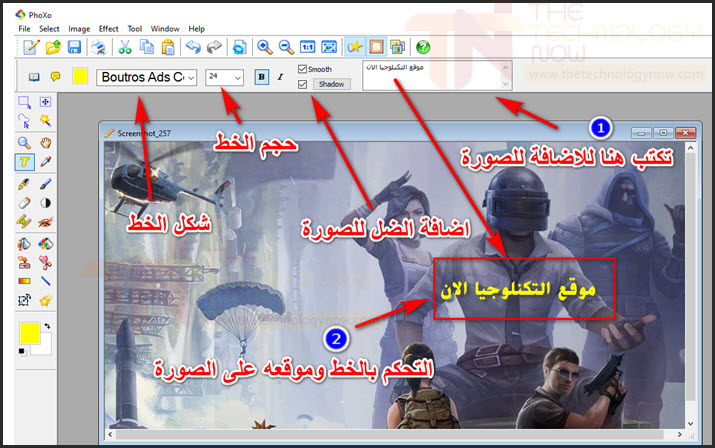This screenshot has width=715, height=448.
Task: Save the image using the floppy icon
Action: [74, 47]
